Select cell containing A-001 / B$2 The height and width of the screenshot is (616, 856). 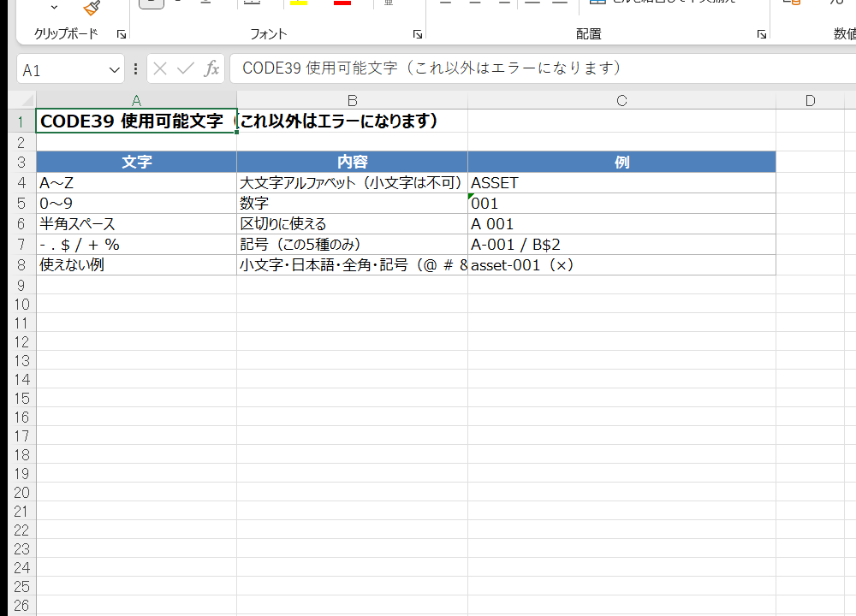[621, 245]
